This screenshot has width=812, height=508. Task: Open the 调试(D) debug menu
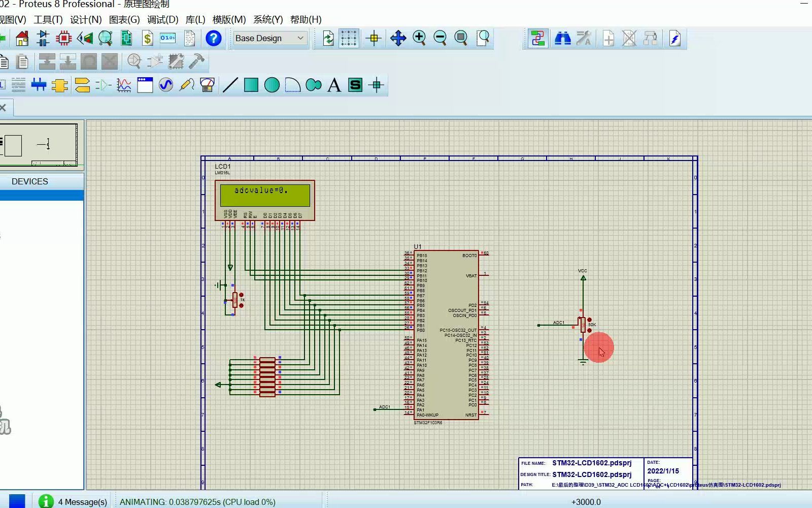tap(162, 19)
